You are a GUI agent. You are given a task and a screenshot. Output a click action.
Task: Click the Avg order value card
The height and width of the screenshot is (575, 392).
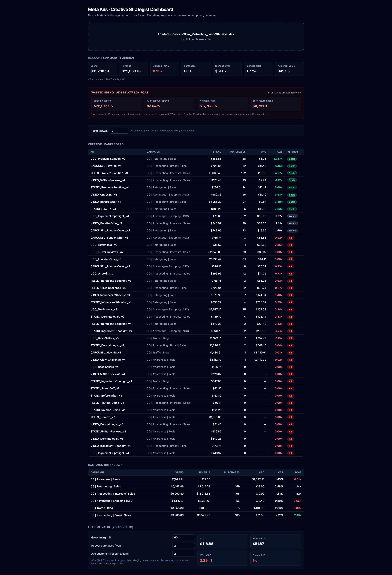tap(289, 69)
